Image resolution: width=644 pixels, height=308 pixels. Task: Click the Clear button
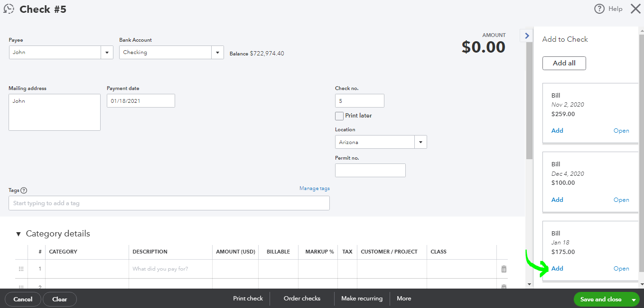(x=60, y=299)
